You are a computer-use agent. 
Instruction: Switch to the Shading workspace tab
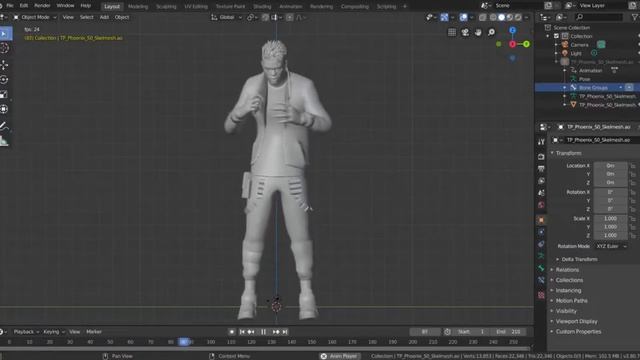(x=262, y=7)
